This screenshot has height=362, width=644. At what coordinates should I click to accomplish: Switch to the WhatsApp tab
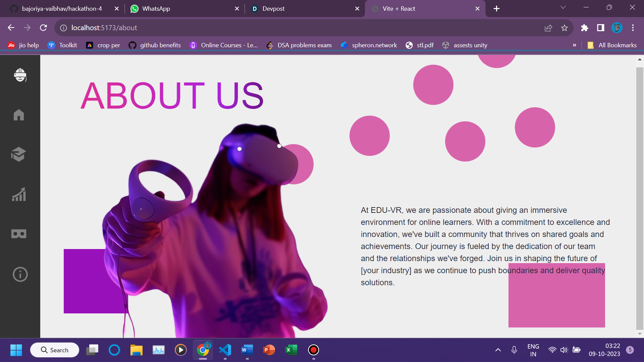tap(156, 9)
